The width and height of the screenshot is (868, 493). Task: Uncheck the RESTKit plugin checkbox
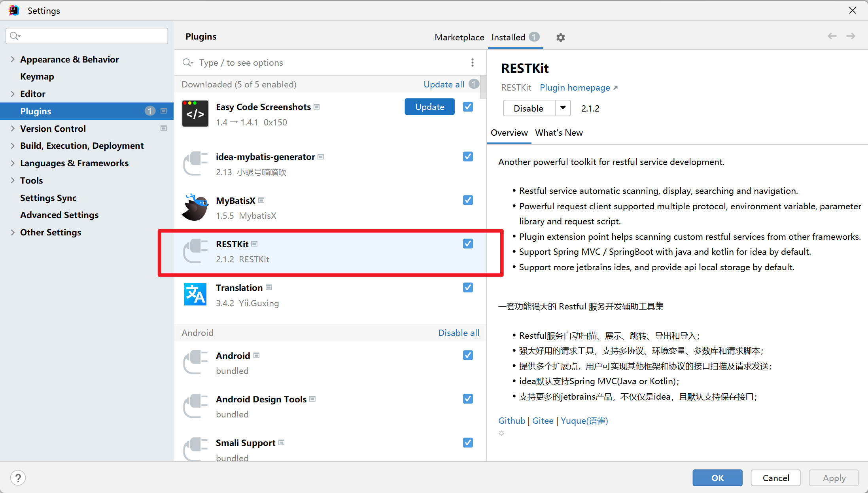pyautogui.click(x=468, y=244)
